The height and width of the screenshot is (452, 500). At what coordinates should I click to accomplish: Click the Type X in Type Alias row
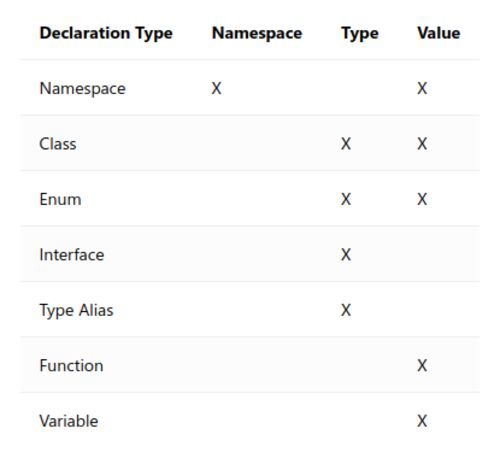(346, 310)
